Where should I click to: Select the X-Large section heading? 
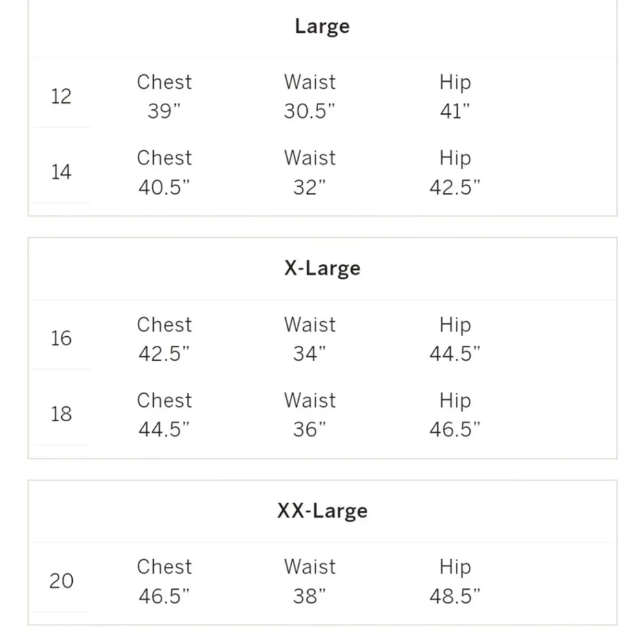322,268
